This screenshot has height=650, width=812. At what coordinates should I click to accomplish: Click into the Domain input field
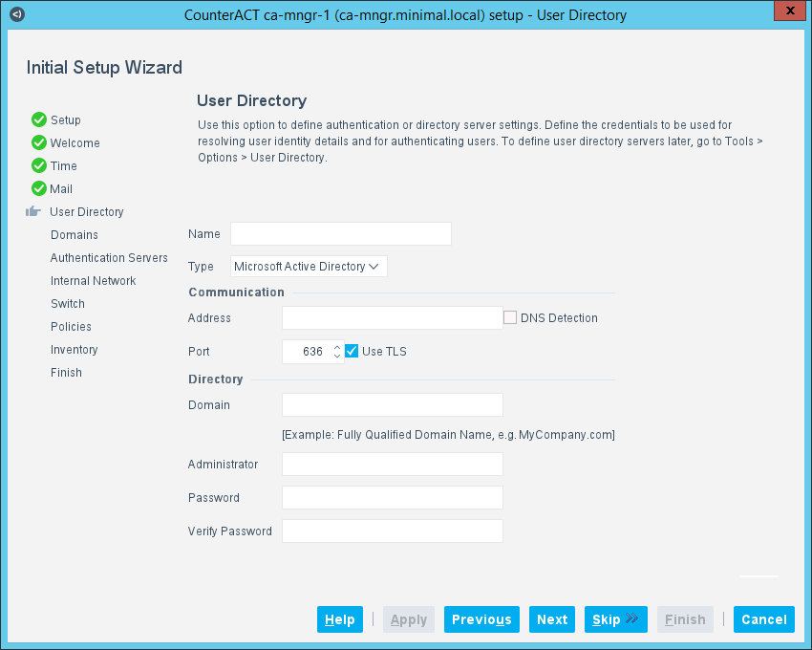tap(392, 405)
